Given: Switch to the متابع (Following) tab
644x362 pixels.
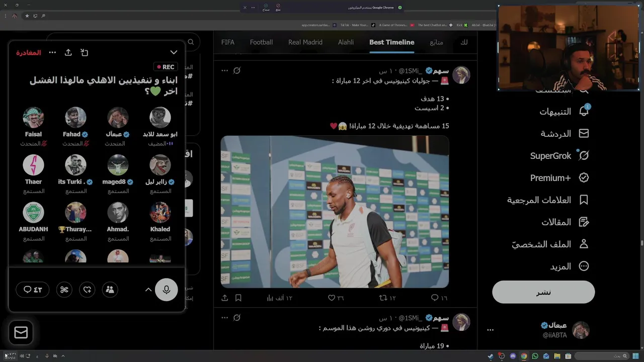Looking at the screenshot, I should [436, 42].
